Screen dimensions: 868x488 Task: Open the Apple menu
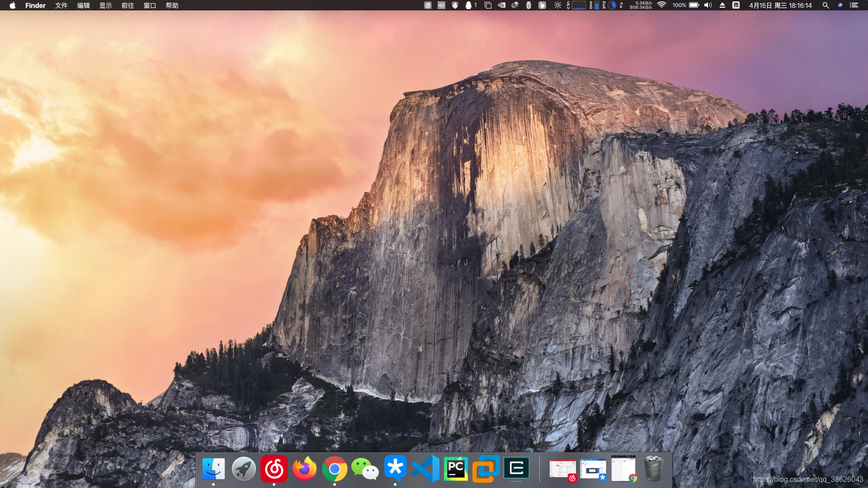click(x=13, y=5)
